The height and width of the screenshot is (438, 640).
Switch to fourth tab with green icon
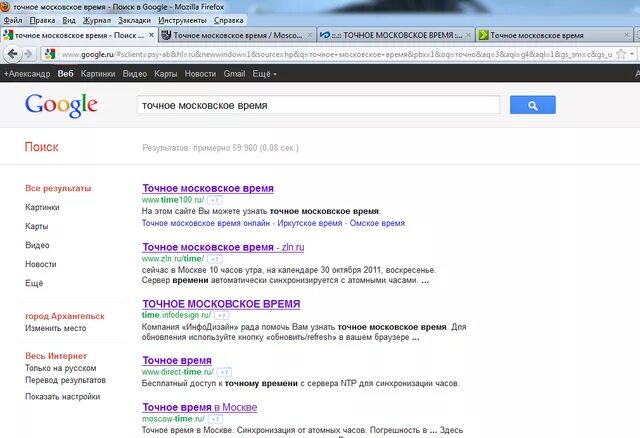tap(554, 35)
